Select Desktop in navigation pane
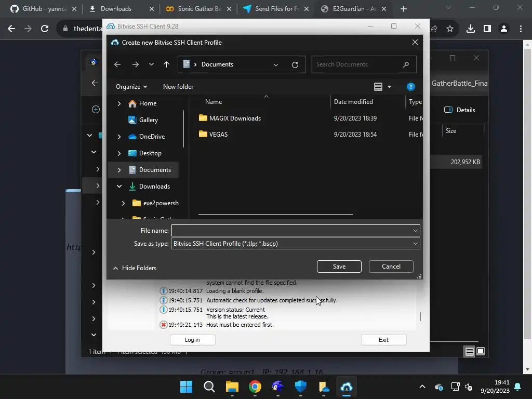Screen dimensions: 532x399 click(150, 153)
